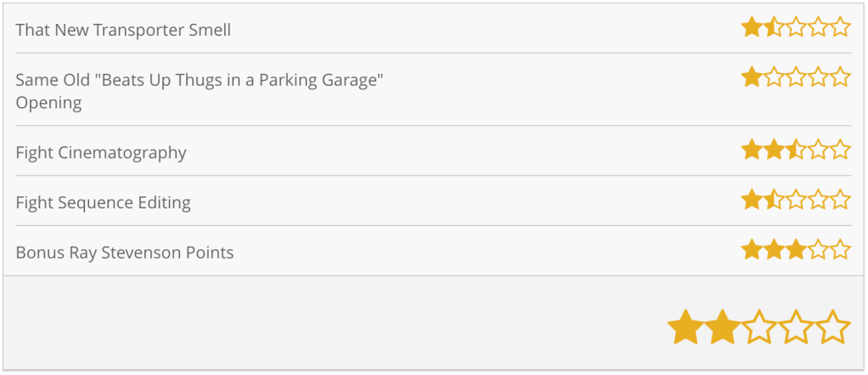The width and height of the screenshot is (868, 375).
Task: Select third star of Parking Garage Opening rating
Action: (x=796, y=78)
